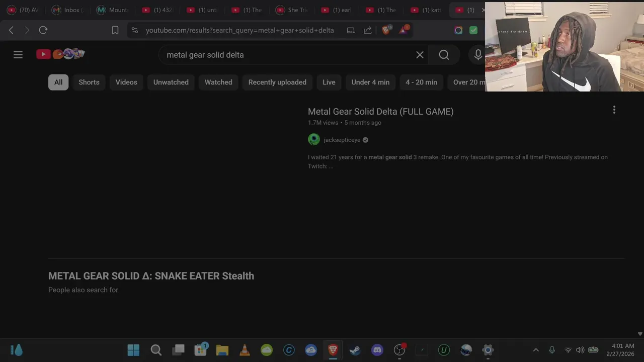Switch to the Mount browser tab
The width and height of the screenshot is (644, 362).
[113, 10]
